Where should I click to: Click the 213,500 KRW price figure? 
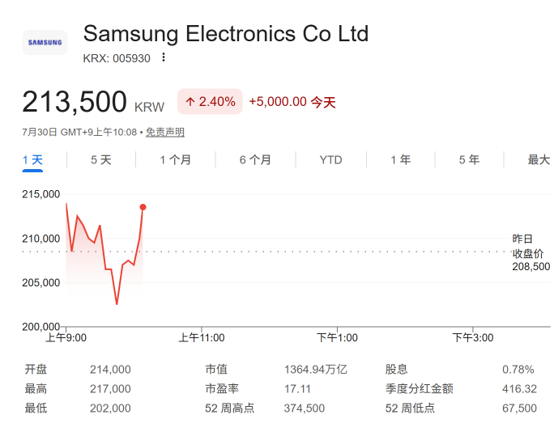coord(93,102)
